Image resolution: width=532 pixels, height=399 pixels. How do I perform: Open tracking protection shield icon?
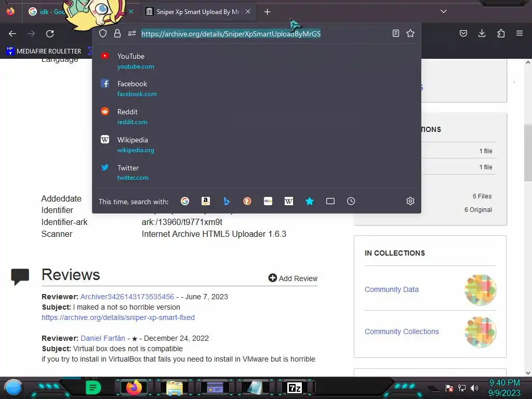pyautogui.click(x=103, y=33)
